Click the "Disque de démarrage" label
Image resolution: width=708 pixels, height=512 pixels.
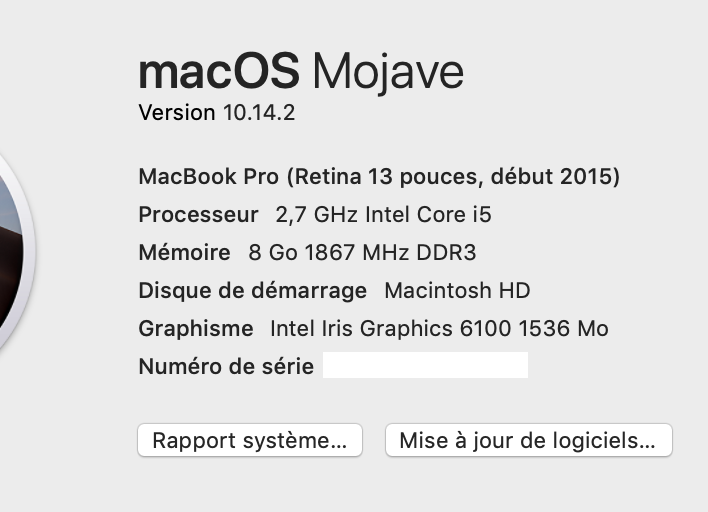[x=253, y=291]
